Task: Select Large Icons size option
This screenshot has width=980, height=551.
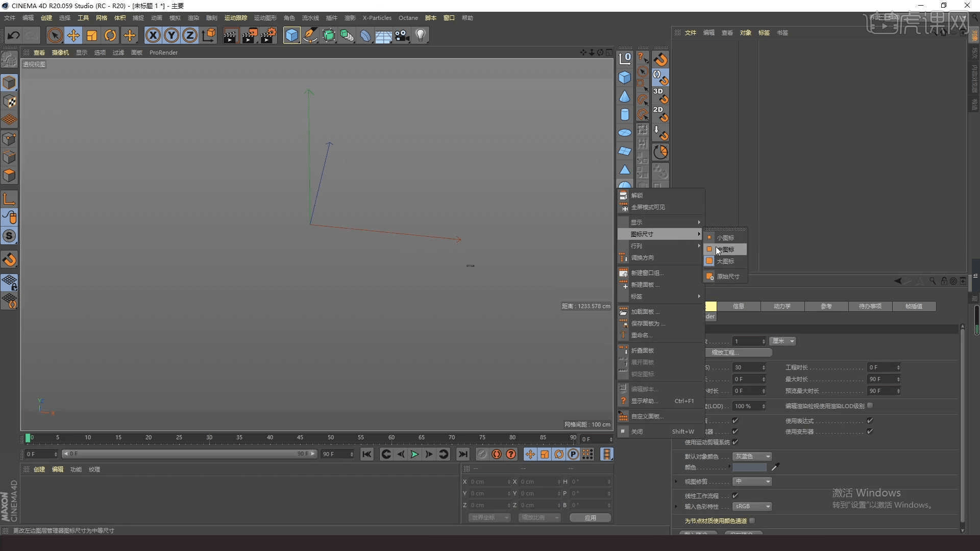Action: pos(725,261)
